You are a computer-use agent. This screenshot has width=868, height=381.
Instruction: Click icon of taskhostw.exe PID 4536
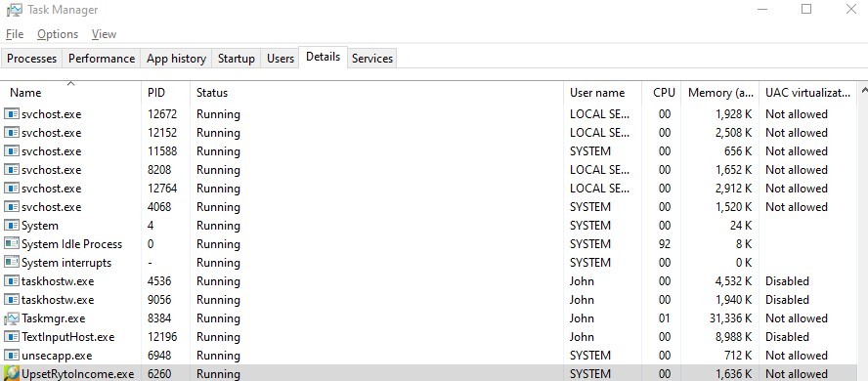[12, 281]
